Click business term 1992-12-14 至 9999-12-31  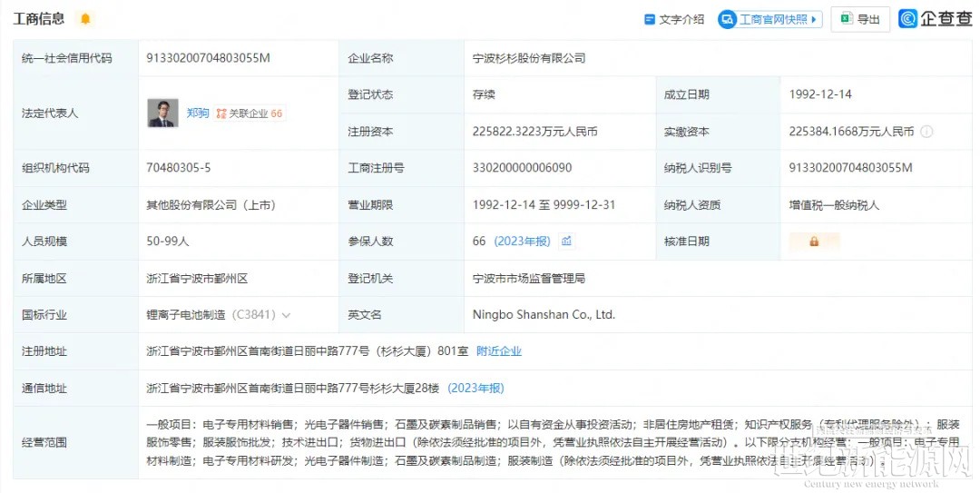click(544, 204)
